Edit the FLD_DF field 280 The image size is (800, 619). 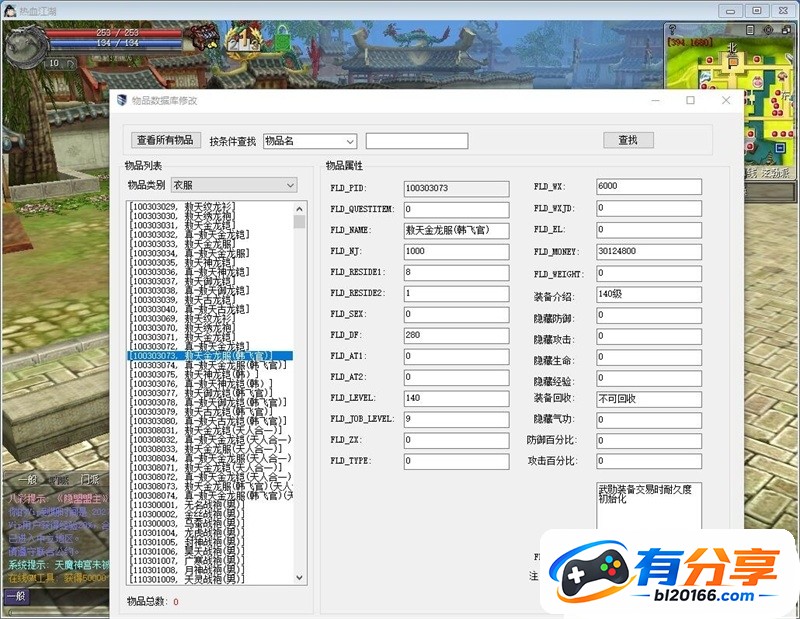[456, 335]
